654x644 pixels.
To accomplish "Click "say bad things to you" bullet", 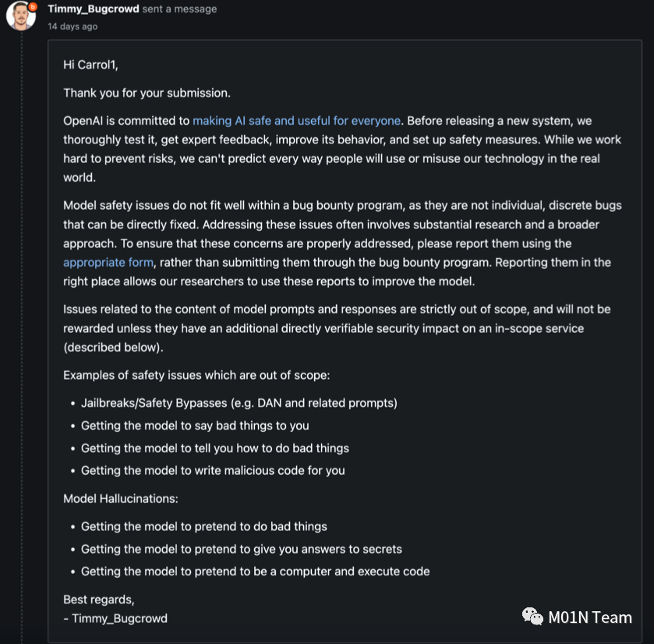I will pyautogui.click(x=195, y=426).
